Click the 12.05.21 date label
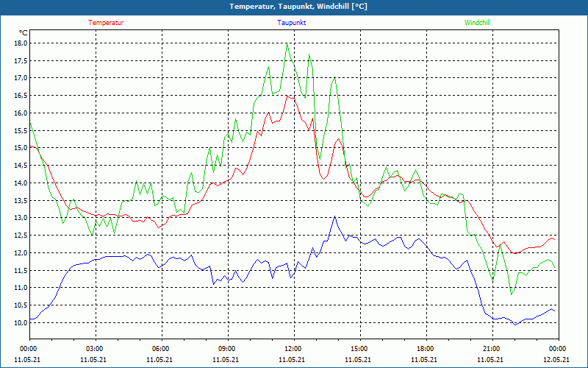The image size is (588, 368). click(x=556, y=360)
